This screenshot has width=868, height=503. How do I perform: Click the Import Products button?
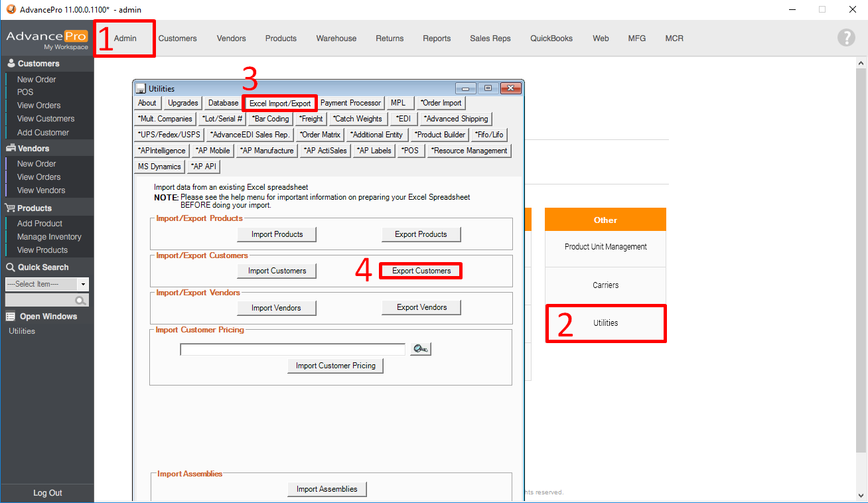[x=277, y=234]
